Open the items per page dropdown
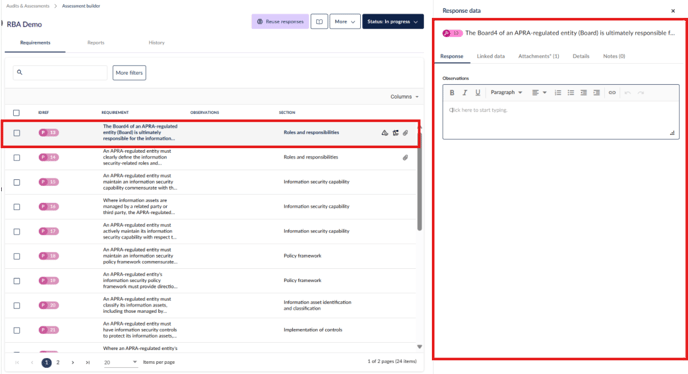Screen dimensions: 688x374 pyautogui.click(x=120, y=363)
